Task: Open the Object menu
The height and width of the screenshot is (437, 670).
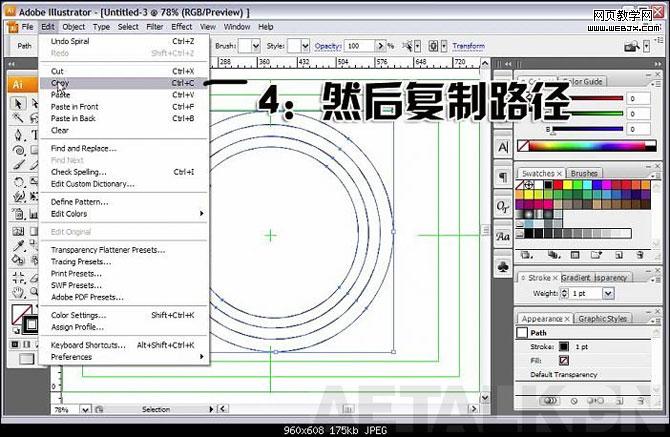Action: click(73, 27)
